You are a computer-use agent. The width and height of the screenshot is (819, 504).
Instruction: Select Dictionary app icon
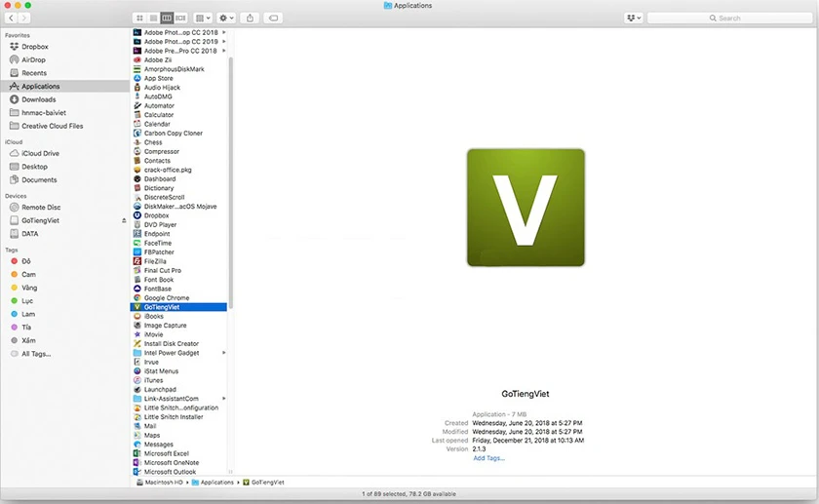pos(137,187)
